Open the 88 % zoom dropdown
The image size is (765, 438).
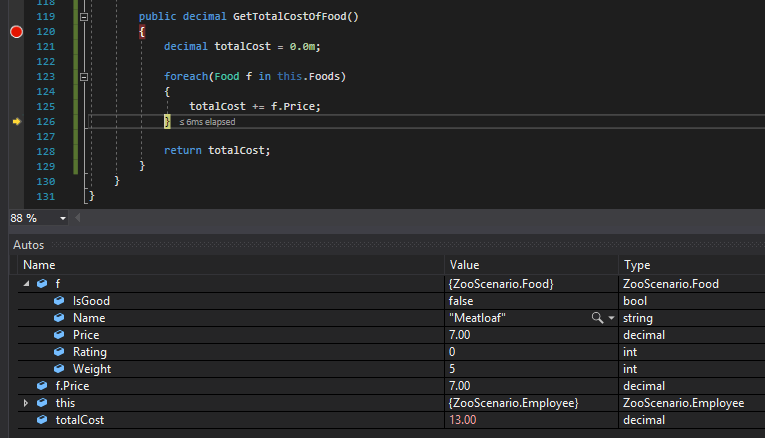pyautogui.click(x=63, y=218)
